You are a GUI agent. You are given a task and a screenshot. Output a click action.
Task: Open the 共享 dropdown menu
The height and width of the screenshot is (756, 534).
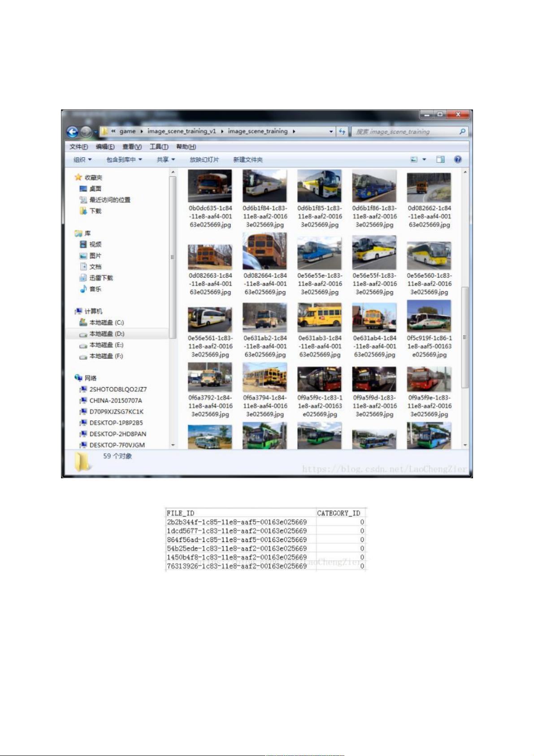(x=165, y=160)
